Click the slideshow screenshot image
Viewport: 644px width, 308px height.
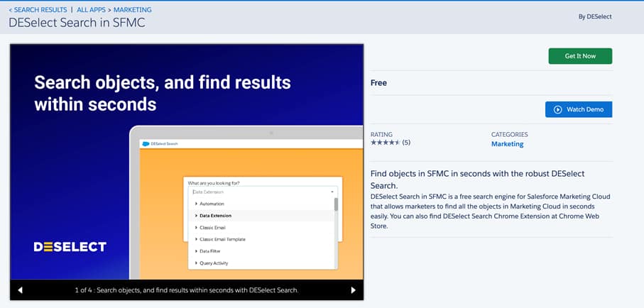point(187,162)
